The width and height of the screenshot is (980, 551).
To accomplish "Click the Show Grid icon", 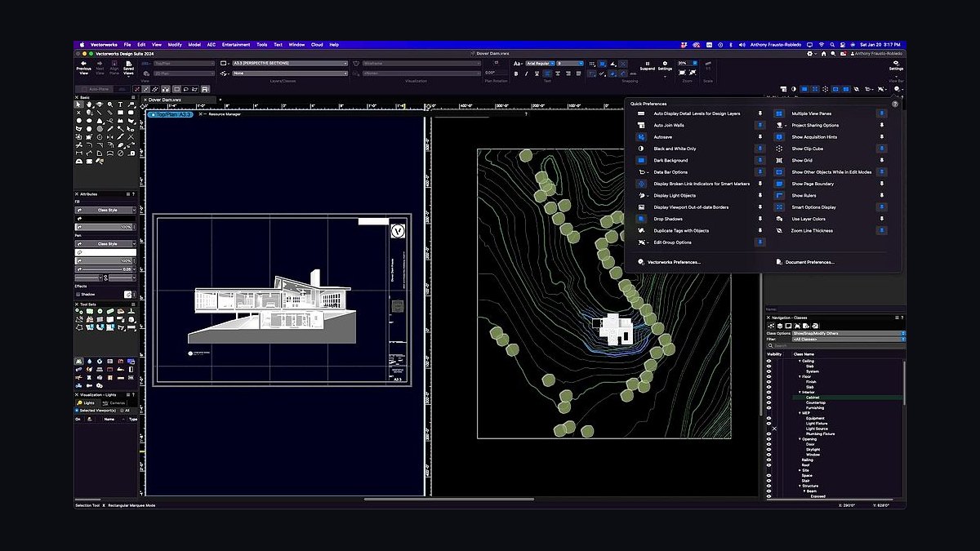I will coord(779,161).
